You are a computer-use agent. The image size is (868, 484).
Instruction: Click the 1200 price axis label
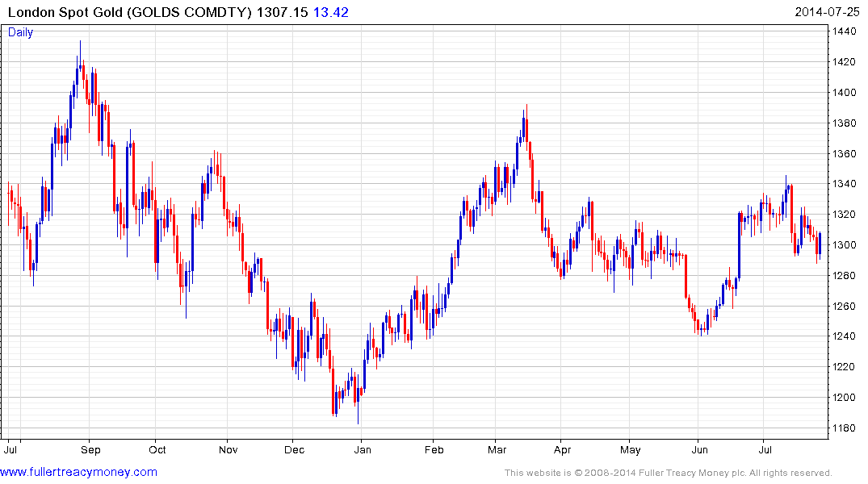pyautogui.click(x=845, y=397)
